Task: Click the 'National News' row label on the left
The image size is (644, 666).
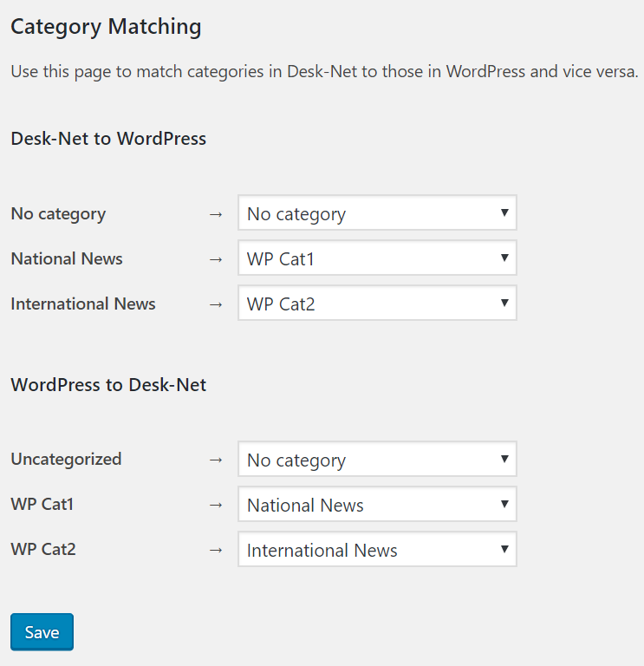Action: [x=67, y=258]
